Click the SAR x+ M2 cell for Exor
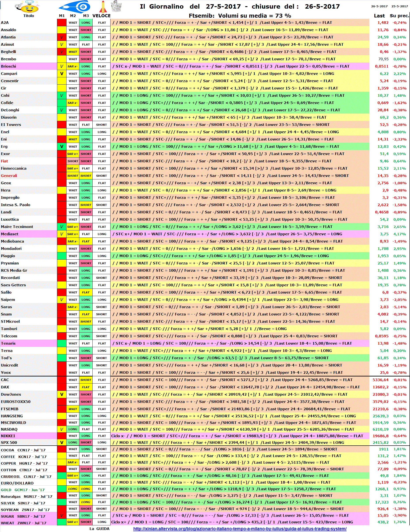The image size is (410, 532). (73, 154)
